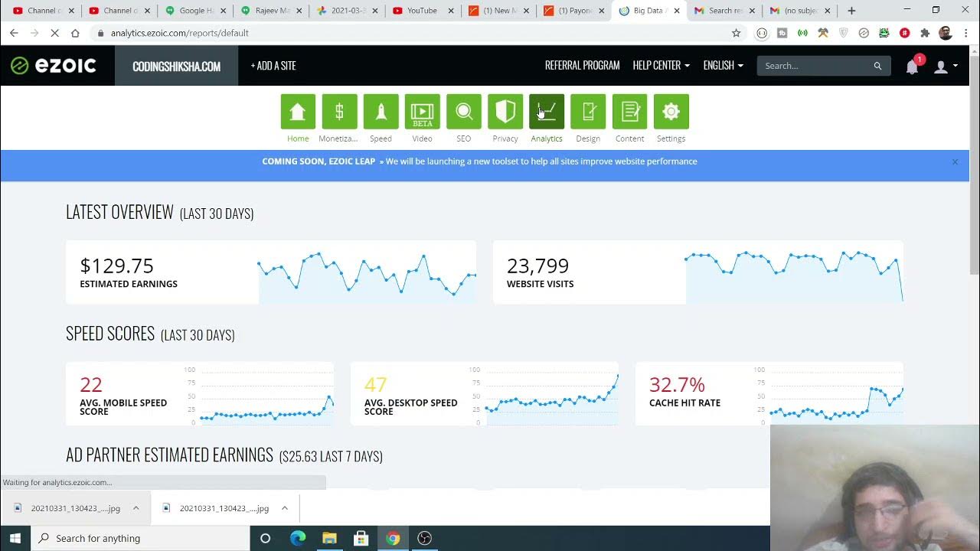Switch to the YouTube browser tab

point(420,11)
